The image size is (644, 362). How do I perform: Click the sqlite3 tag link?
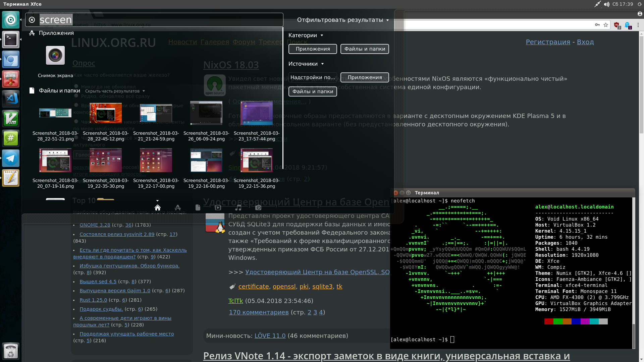322,287
